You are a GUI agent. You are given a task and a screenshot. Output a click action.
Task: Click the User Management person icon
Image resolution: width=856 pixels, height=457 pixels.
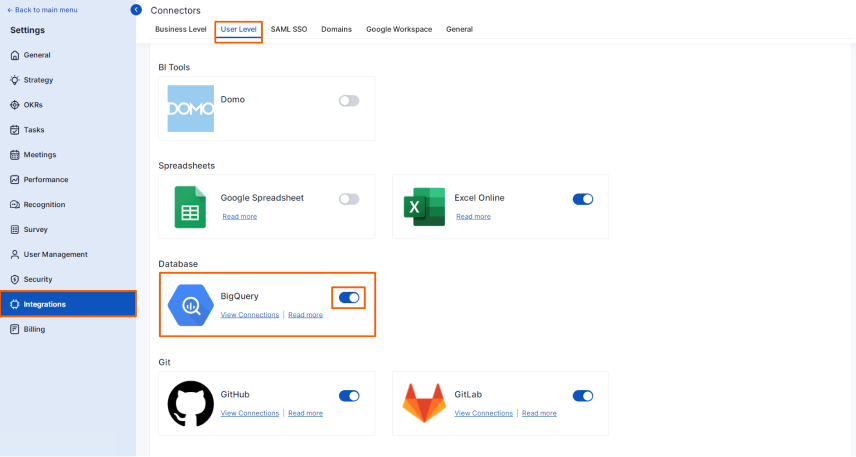pyautogui.click(x=15, y=254)
